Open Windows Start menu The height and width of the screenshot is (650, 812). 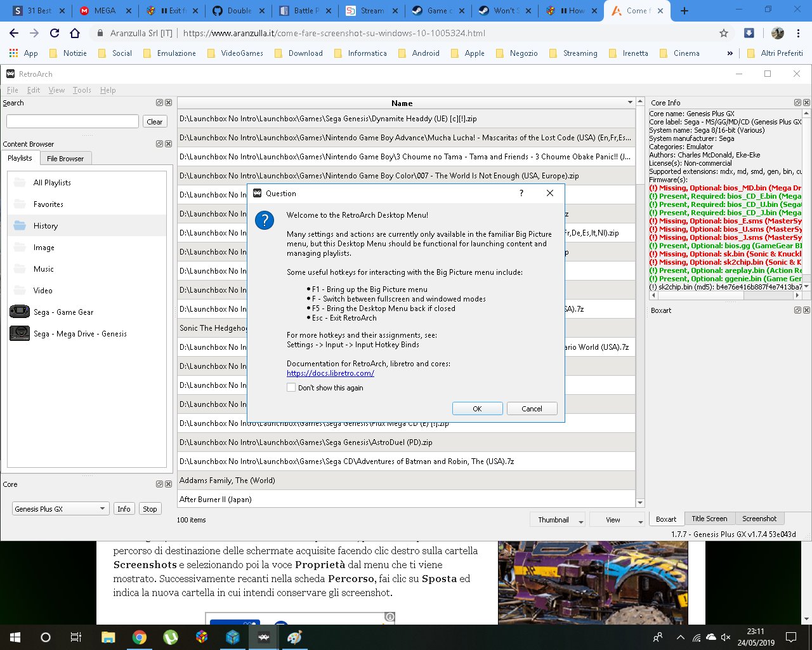(x=15, y=637)
